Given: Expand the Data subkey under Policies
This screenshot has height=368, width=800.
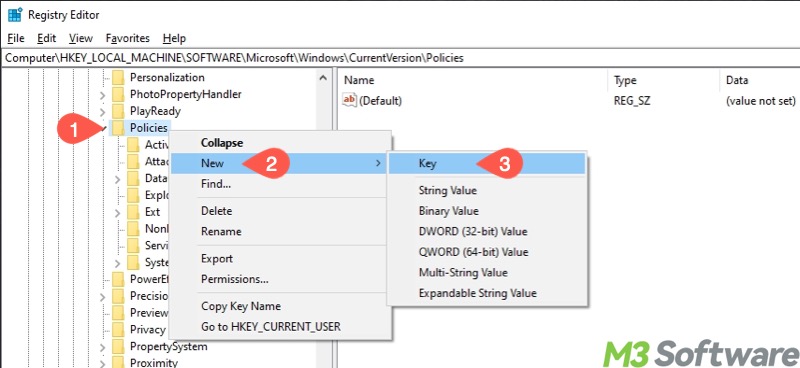Looking at the screenshot, I should 117,179.
